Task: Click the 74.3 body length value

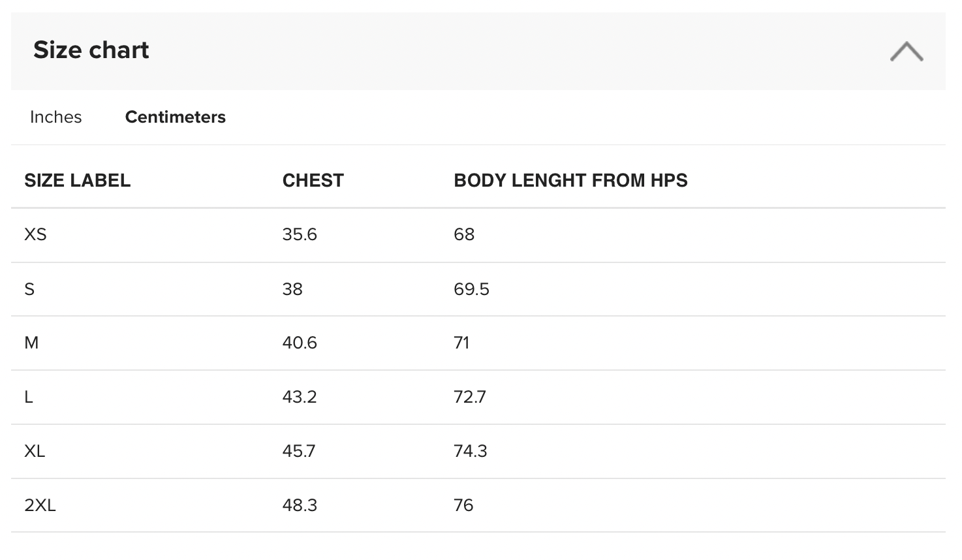Action: click(x=471, y=452)
